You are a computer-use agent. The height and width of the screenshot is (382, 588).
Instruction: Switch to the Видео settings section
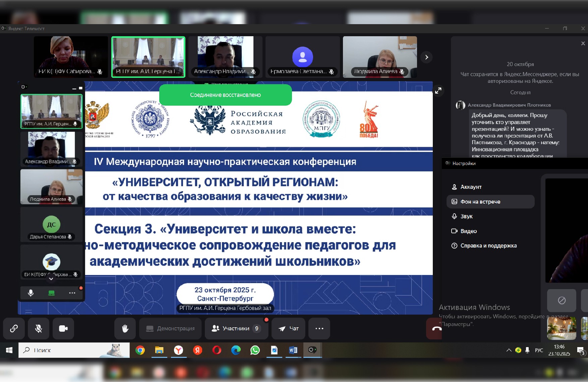(469, 231)
